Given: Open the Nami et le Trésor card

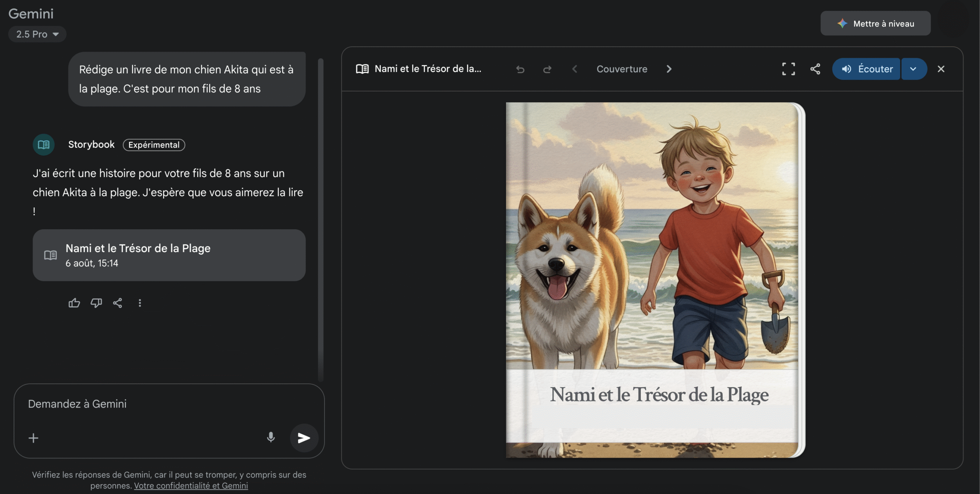Looking at the screenshot, I should (169, 255).
